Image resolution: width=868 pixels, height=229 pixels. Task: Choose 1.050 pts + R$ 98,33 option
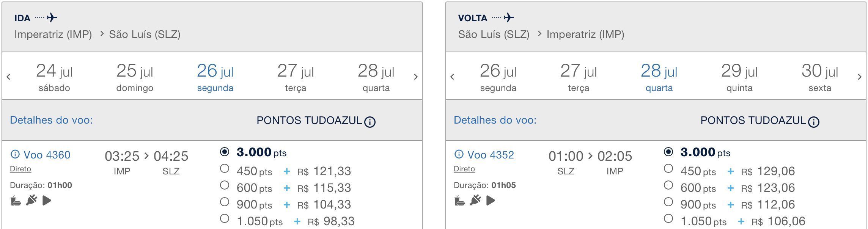tap(225, 218)
